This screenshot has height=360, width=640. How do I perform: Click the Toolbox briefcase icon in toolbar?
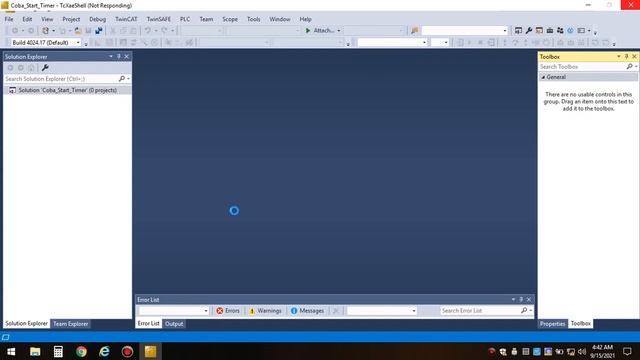coord(550,31)
